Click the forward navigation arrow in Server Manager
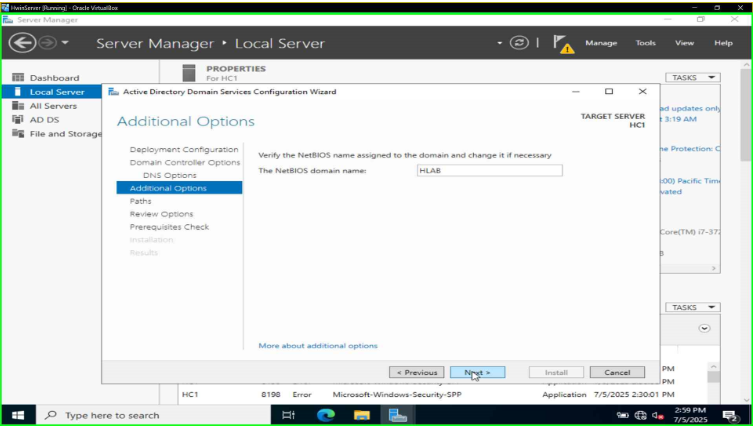 pyautogui.click(x=47, y=43)
